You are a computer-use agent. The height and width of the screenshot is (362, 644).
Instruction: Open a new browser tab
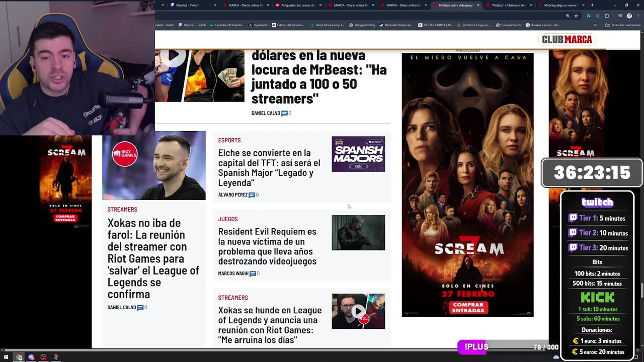tap(592, 5)
